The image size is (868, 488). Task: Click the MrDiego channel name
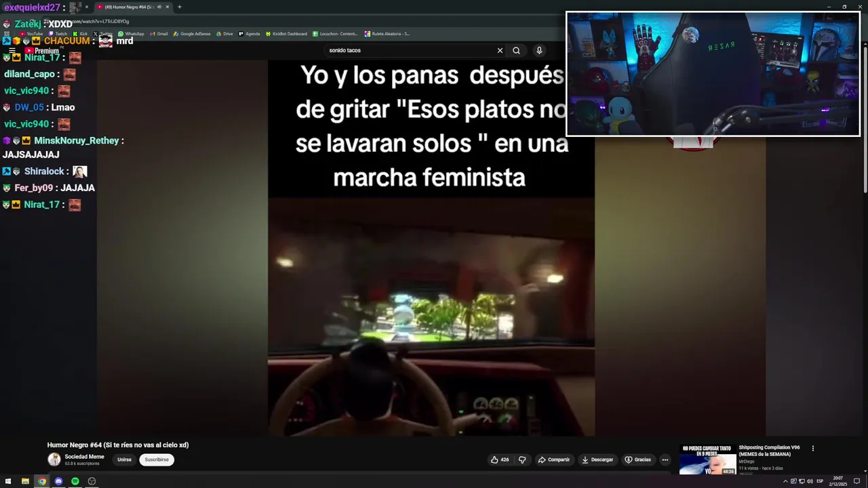(747, 462)
